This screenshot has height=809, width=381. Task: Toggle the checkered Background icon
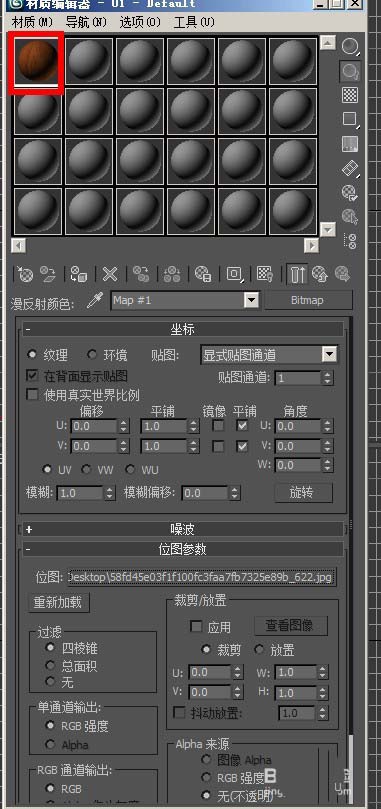(351, 95)
